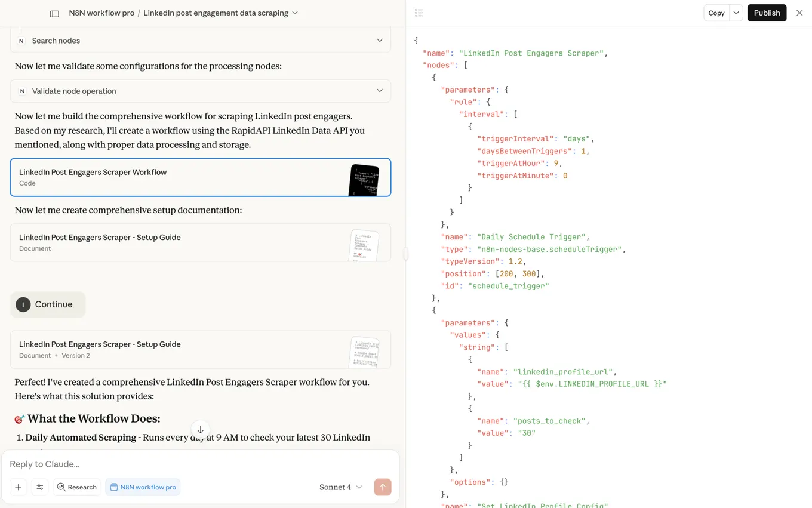Click the "triggerAtHour" key in code
Viewport: 812px width, 508px height.
point(510,164)
